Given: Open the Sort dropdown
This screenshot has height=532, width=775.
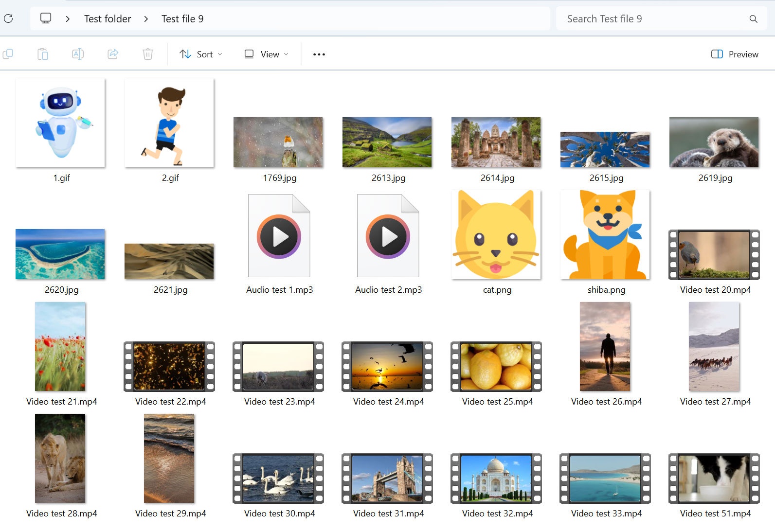Looking at the screenshot, I should click(201, 54).
